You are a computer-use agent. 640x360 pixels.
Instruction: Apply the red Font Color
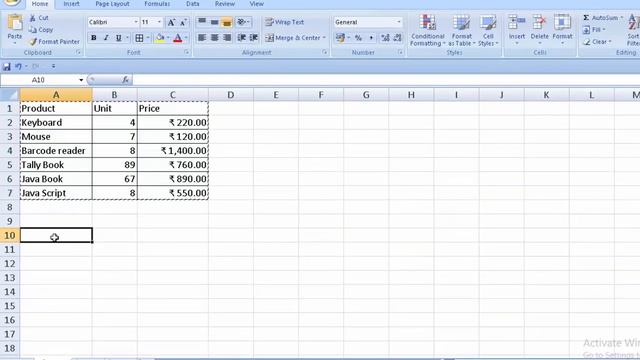click(x=178, y=38)
